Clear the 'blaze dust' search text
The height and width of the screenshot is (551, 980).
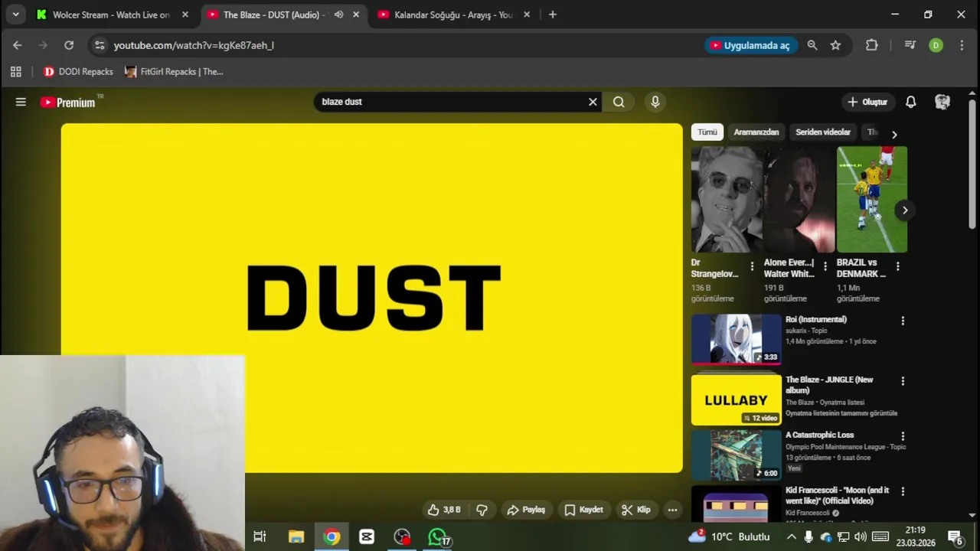point(593,102)
